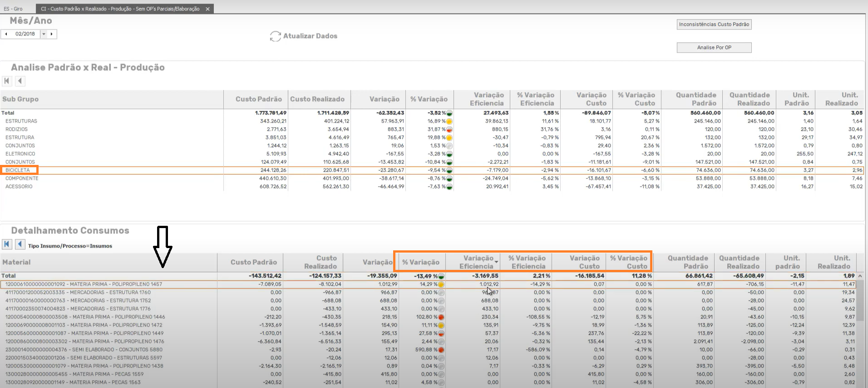Click the Tipo Insumo/Processo=Insumos breadcrumb

70,246
